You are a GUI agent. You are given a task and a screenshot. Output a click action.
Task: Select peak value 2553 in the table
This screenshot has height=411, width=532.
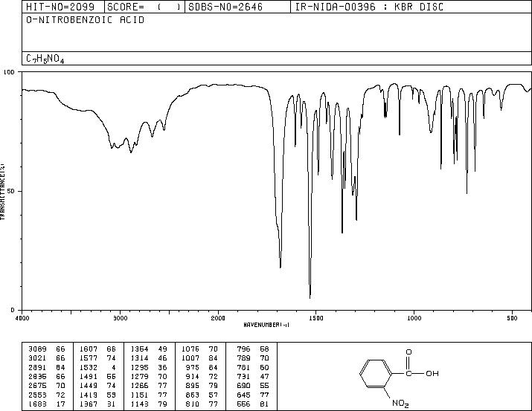(x=37, y=395)
